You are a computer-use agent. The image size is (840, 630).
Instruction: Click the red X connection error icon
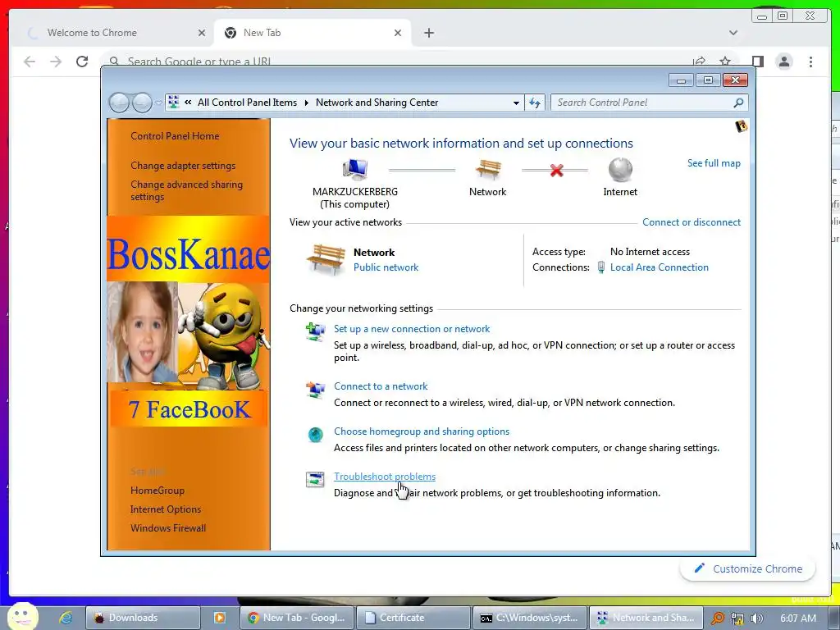557,171
